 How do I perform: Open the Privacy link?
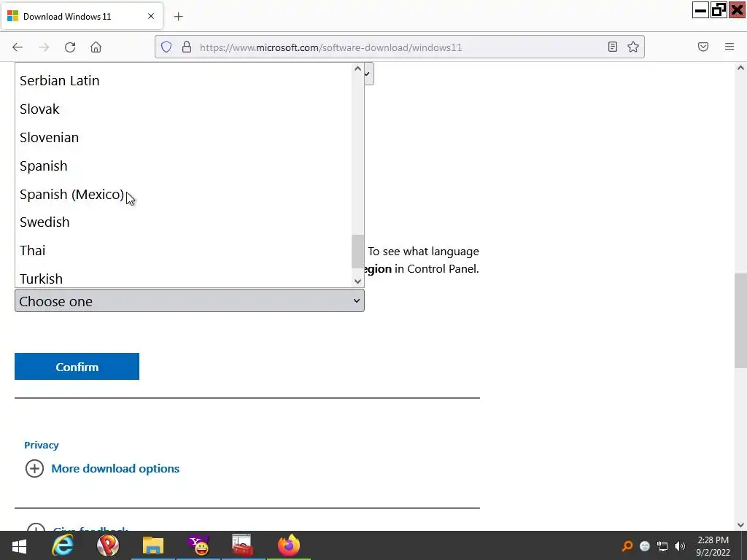[x=42, y=445]
